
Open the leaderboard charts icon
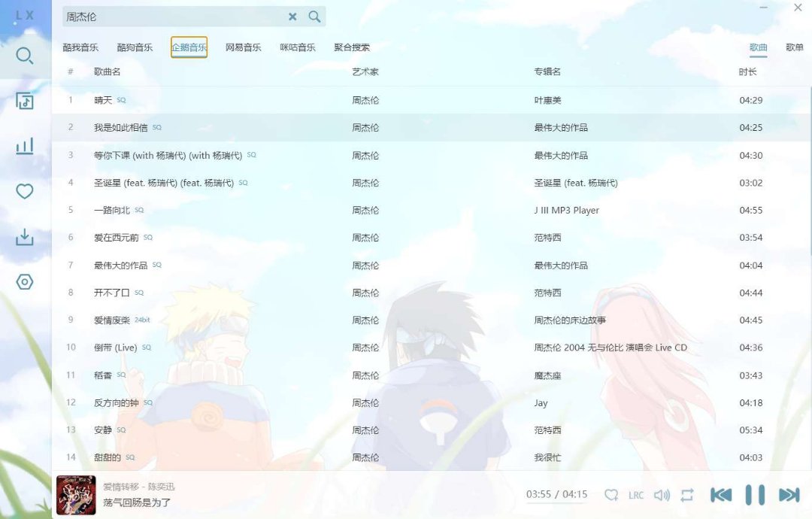[x=25, y=147]
